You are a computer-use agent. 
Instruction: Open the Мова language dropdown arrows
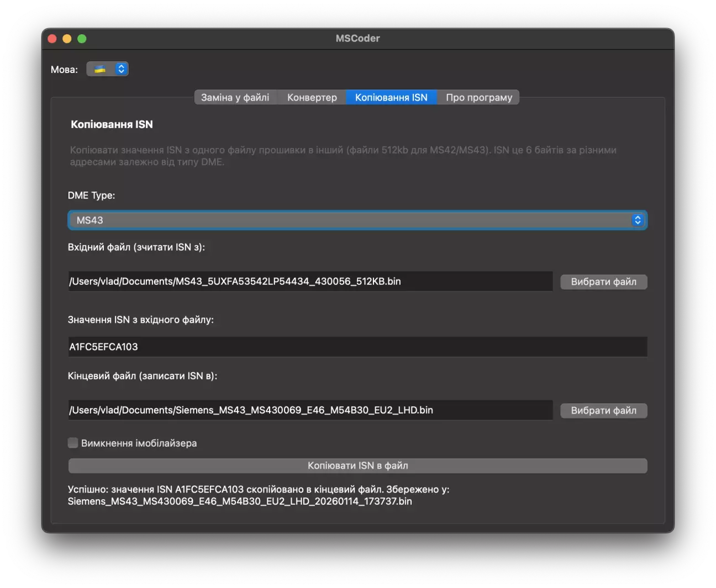pyautogui.click(x=121, y=69)
